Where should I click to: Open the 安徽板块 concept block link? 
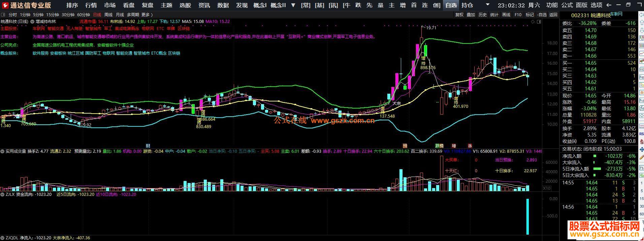[58, 53]
